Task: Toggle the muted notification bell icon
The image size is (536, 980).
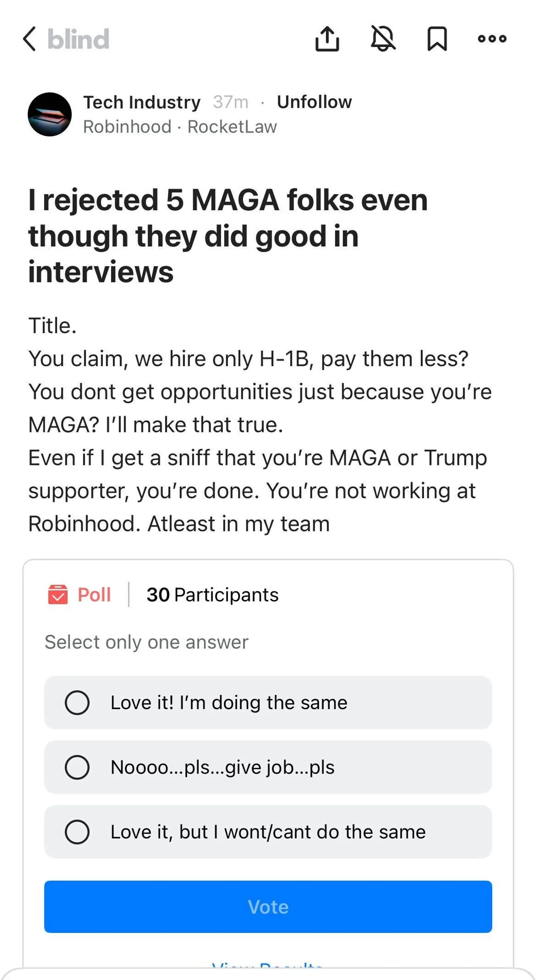Action: (383, 38)
